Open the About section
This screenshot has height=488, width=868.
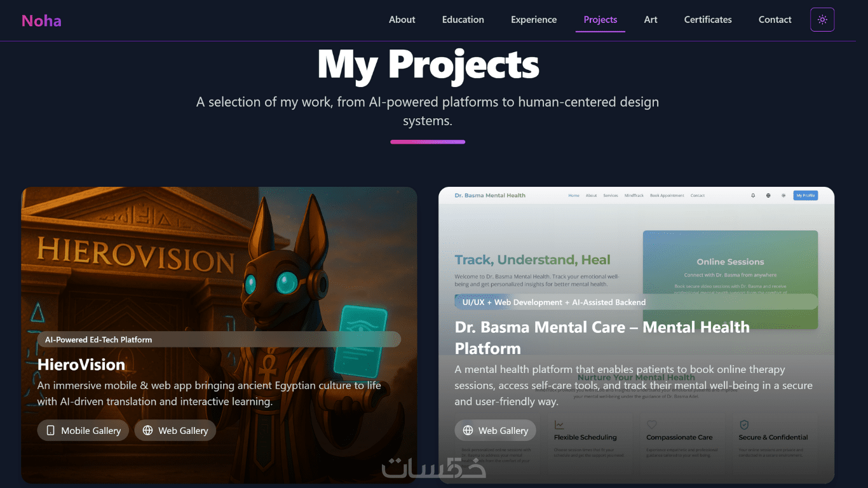pyautogui.click(x=402, y=20)
